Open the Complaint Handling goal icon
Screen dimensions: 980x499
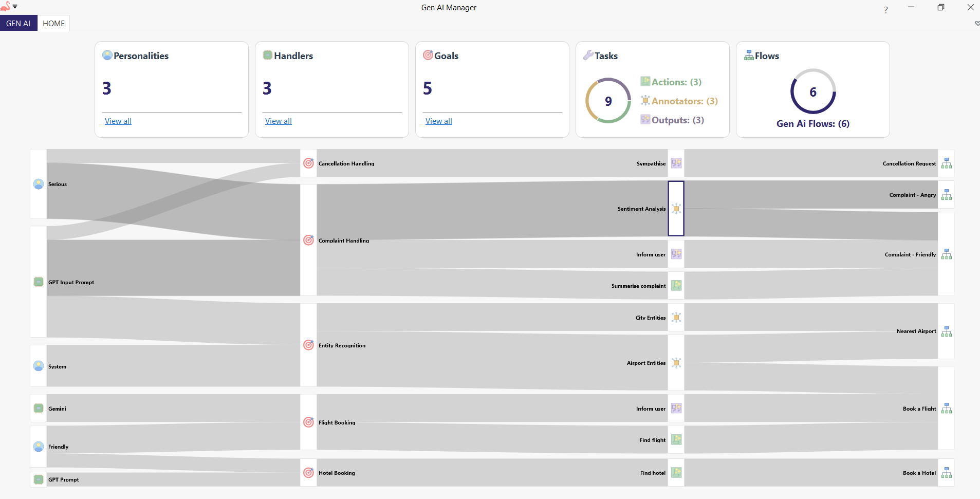308,240
